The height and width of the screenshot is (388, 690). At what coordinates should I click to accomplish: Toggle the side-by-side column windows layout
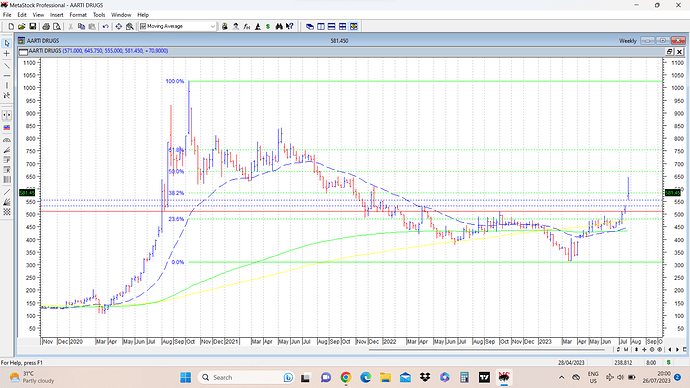coord(321,26)
